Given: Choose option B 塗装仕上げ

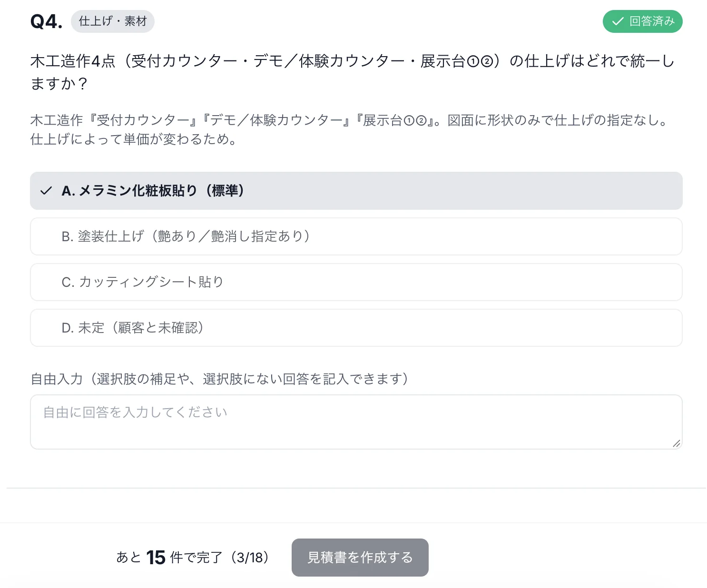Looking at the screenshot, I should [x=356, y=236].
